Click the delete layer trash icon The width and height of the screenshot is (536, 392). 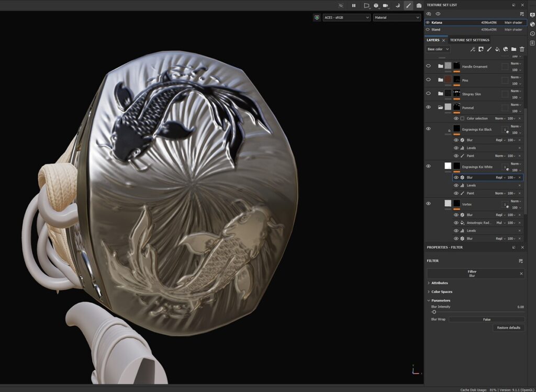[x=522, y=49]
